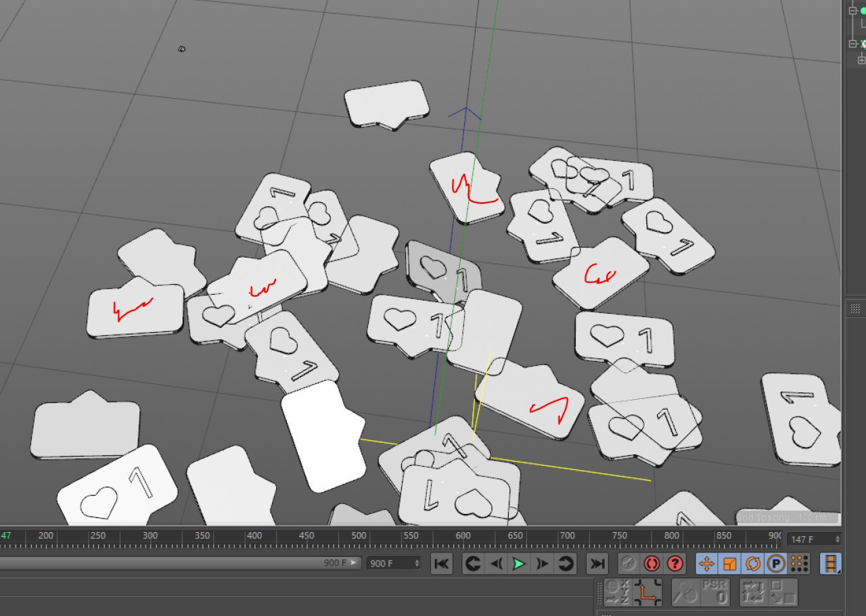Image resolution: width=866 pixels, height=616 pixels.
Task: Step back one frame
Action: [x=496, y=563]
